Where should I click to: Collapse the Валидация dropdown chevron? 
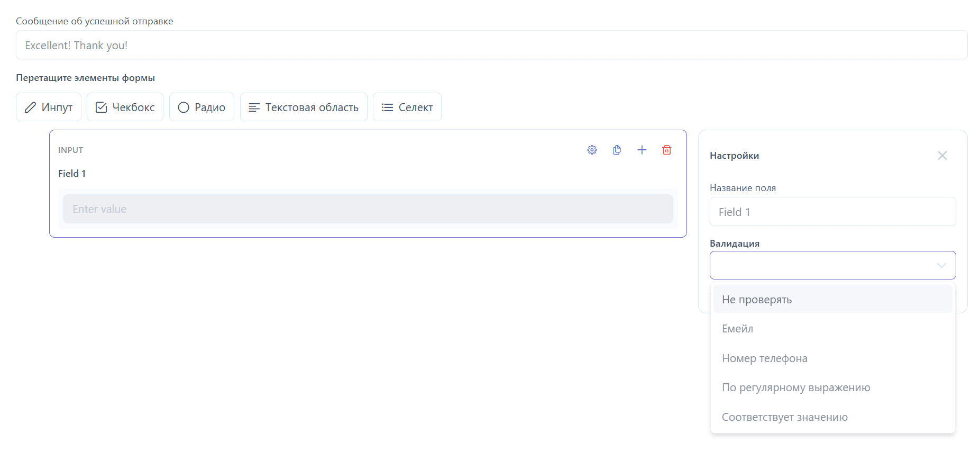[941, 265]
